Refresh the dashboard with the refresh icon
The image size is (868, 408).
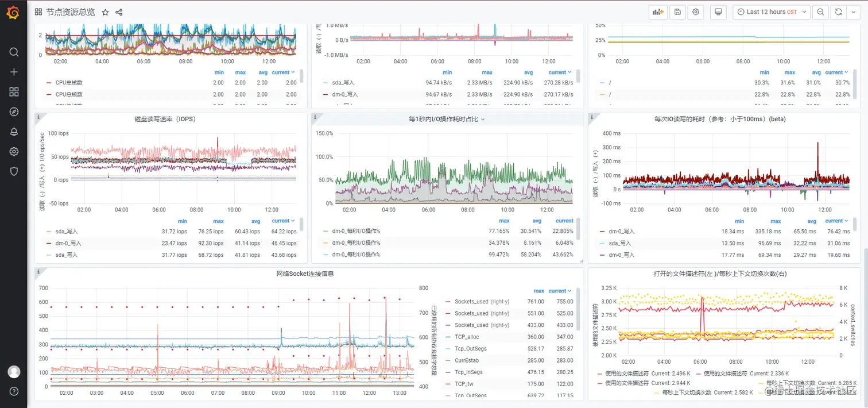click(839, 12)
